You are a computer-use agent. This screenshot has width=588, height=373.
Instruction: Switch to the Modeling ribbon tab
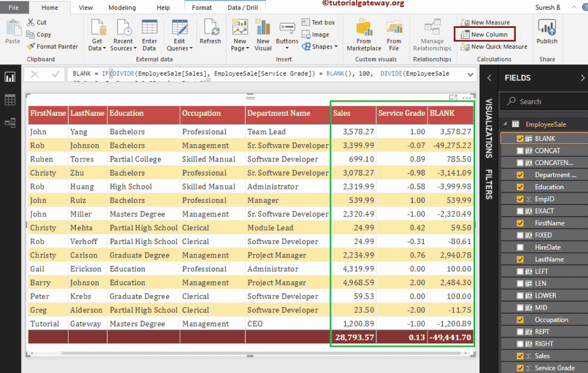click(123, 8)
